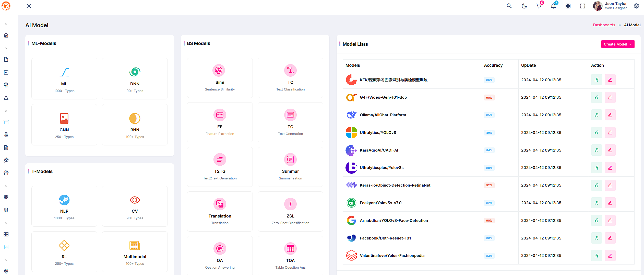
Task: Open the settings gear in header
Action: tap(636, 6)
